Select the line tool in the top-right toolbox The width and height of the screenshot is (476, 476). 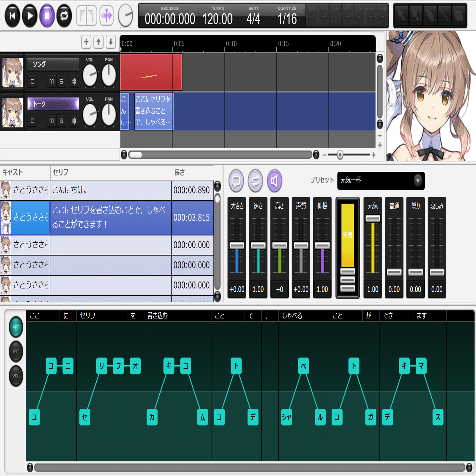(444, 16)
